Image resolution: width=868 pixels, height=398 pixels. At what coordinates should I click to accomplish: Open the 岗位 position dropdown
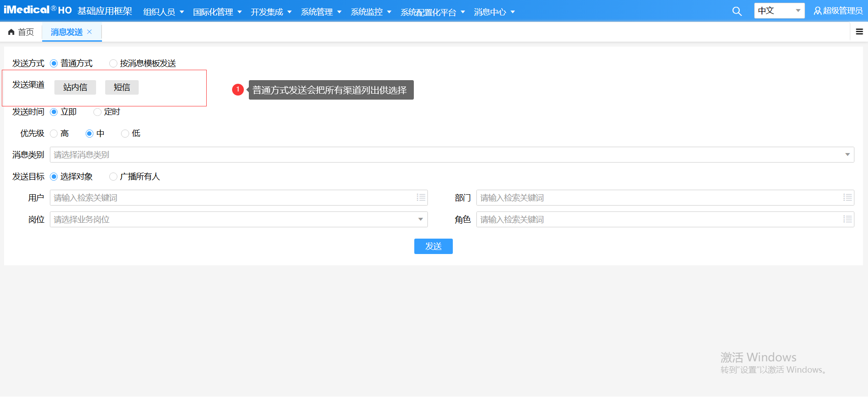[x=420, y=220]
